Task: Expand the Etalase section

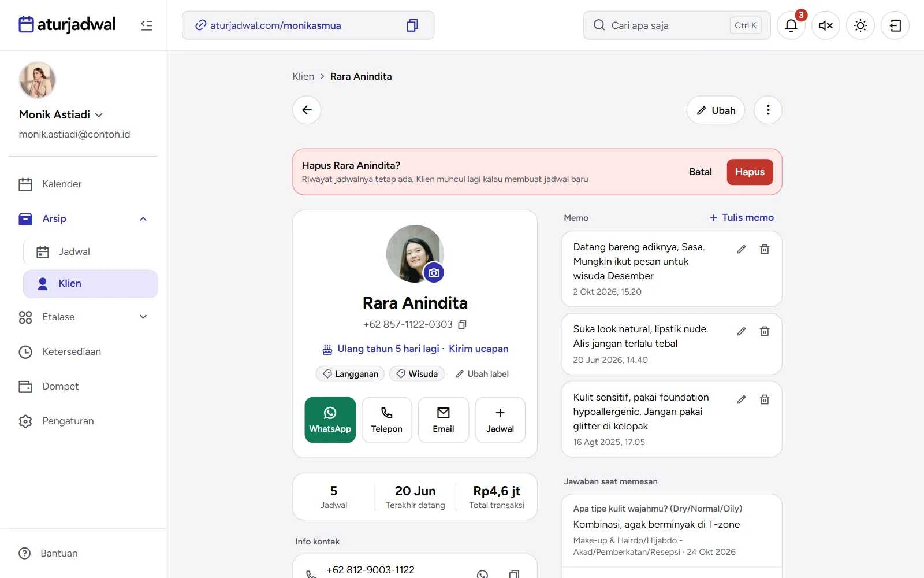Action: tap(143, 317)
